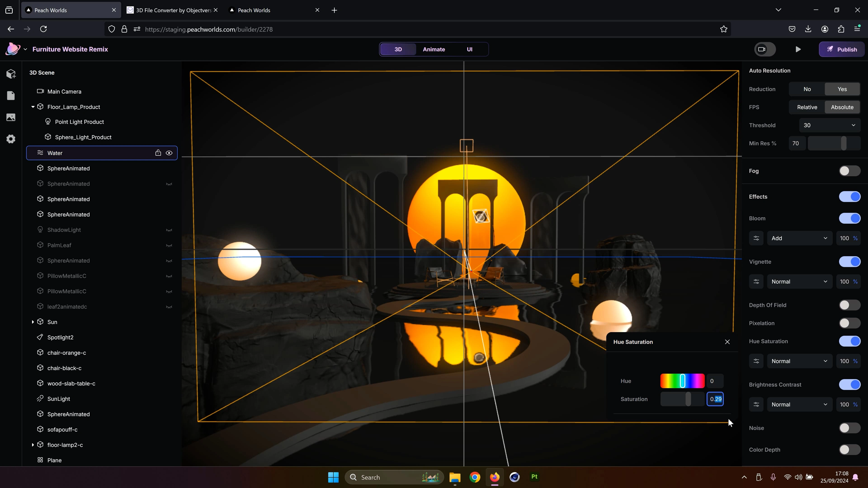Set FPS mode to Absolute

(842, 107)
